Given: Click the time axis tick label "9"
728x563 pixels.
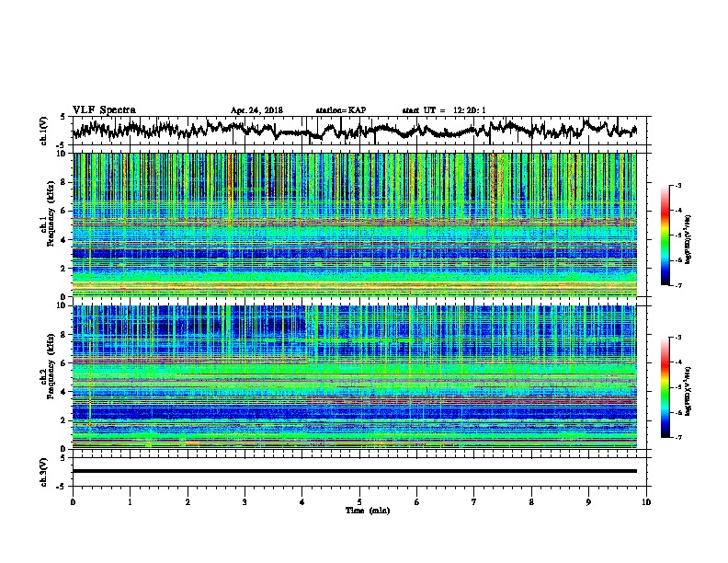Looking at the screenshot, I should coord(588,502).
